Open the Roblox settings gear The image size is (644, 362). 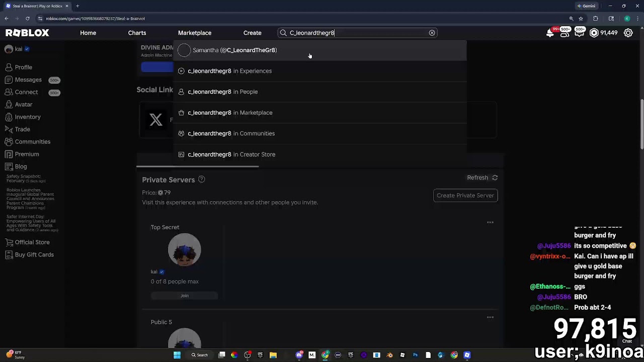[x=628, y=33]
